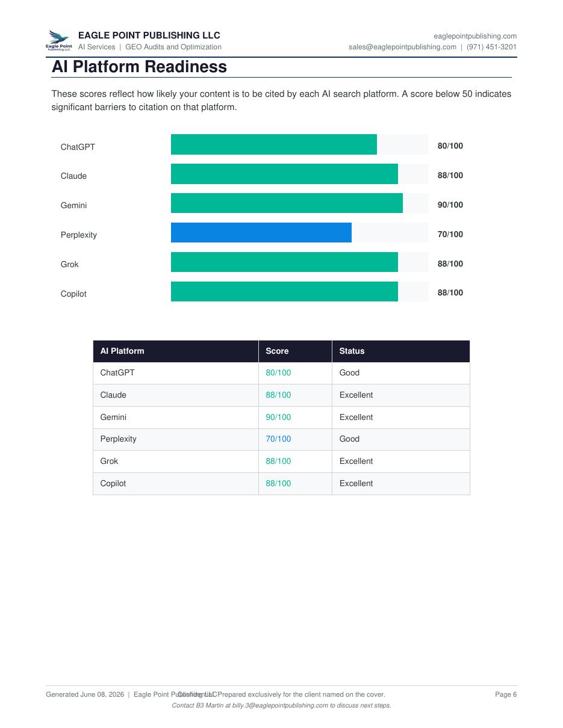Image resolution: width=563 pixels, height=728 pixels.
Task: Click the ChatGPT green score bar
Action: click(274, 144)
